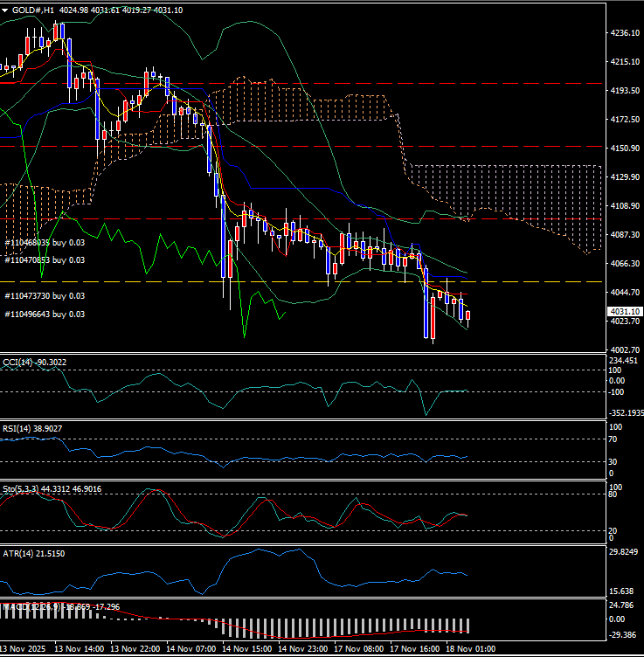644x657 pixels.
Task: Click the 4236.10 price scale label
Action: click(624, 33)
